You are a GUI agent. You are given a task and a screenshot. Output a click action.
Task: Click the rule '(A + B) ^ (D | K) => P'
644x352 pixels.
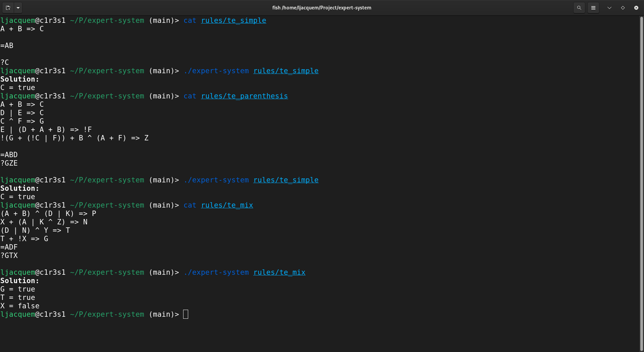point(48,214)
